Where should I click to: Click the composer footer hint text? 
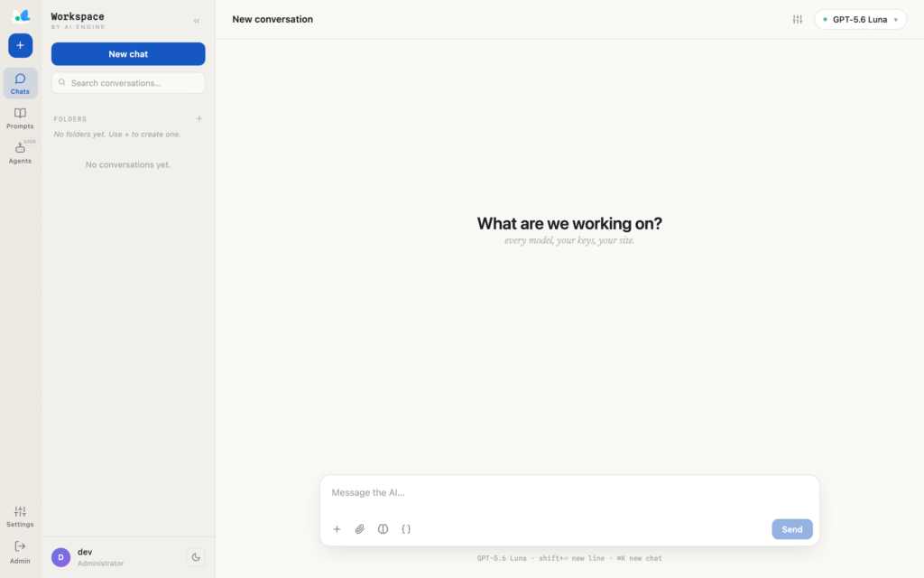[x=569, y=558]
